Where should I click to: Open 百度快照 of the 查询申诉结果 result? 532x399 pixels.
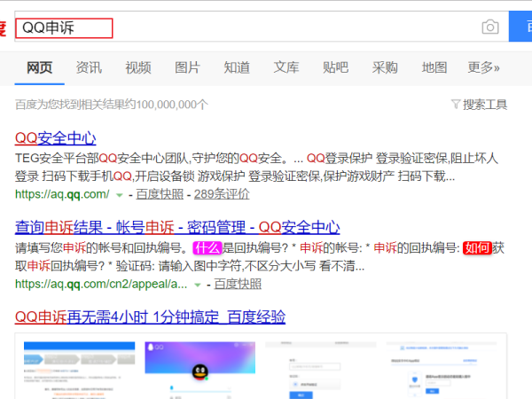pos(238,285)
